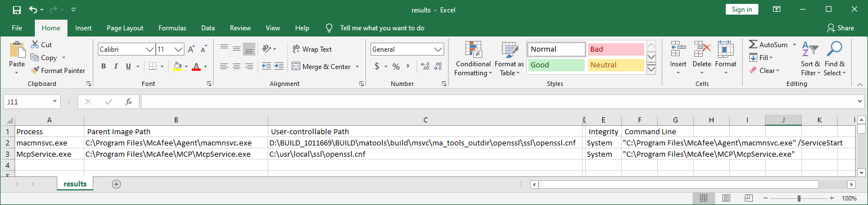This screenshot has width=868, height=205.
Task: Increase font size with the large A icon
Action: (191, 49)
